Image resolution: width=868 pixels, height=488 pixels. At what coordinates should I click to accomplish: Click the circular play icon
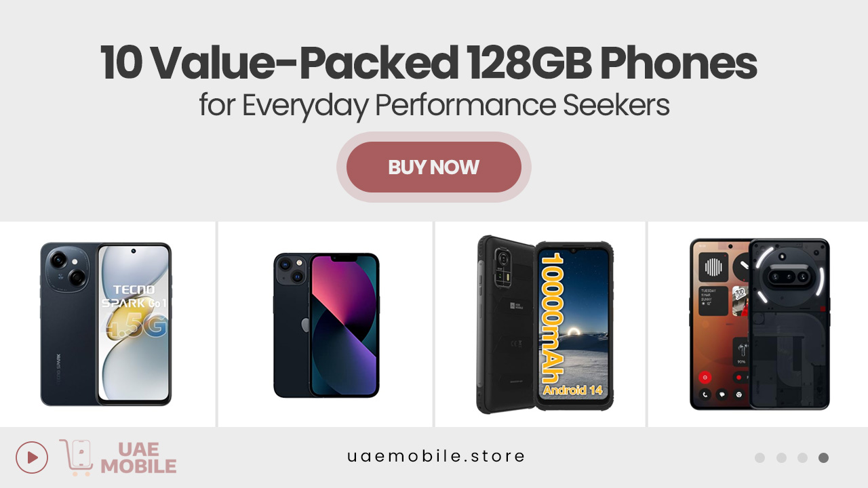tap(32, 457)
